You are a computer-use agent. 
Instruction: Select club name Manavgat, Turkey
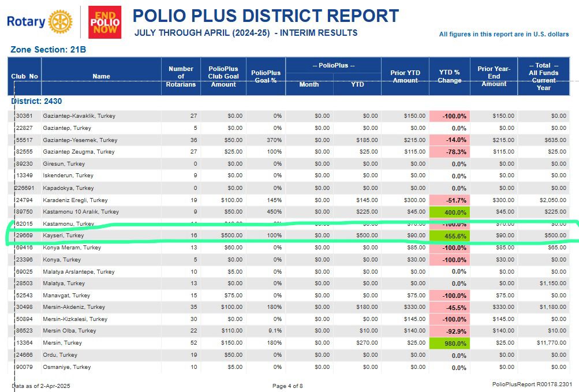[x=66, y=296]
